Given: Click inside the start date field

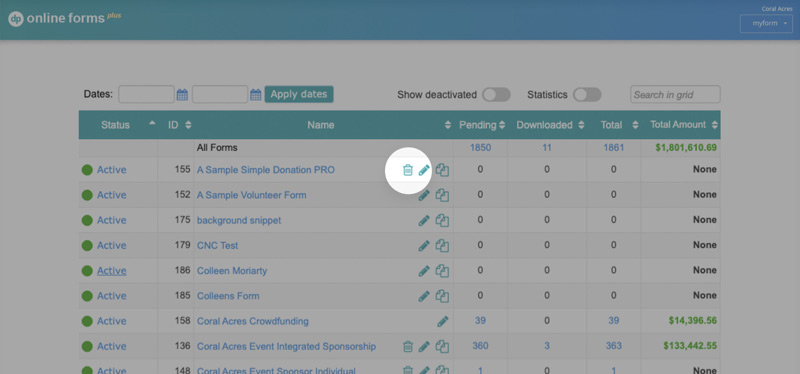Looking at the screenshot, I should pos(146,94).
